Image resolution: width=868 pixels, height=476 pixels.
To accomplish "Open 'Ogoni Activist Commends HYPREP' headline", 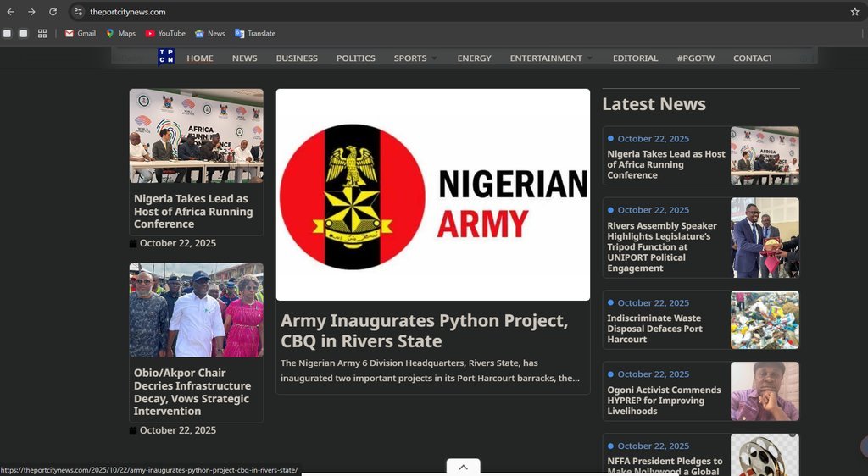I will click(x=664, y=401).
